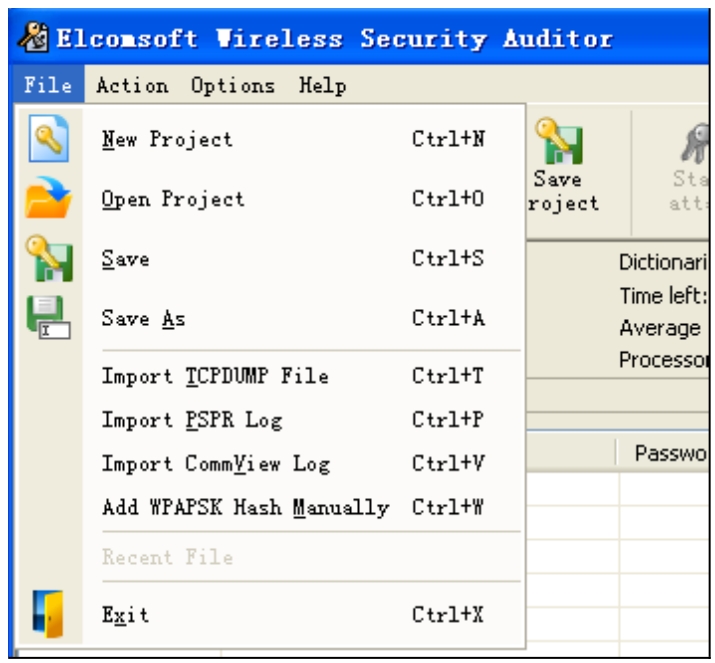The width and height of the screenshot is (715, 663).
Task: Click the Save As floppy icon
Action: click(49, 317)
